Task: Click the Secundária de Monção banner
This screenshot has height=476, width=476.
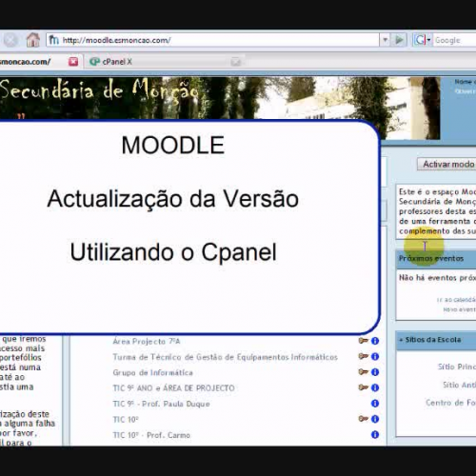Action: [219, 98]
